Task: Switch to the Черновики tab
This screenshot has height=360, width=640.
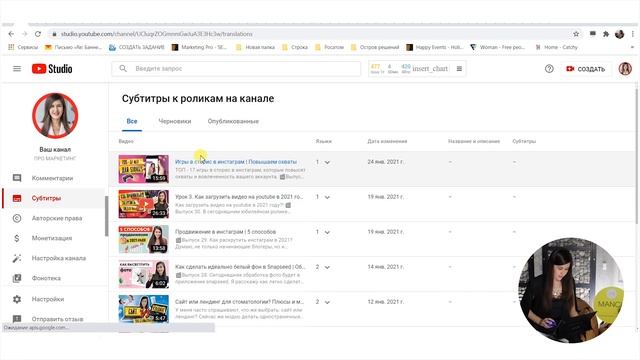Action: (x=175, y=121)
